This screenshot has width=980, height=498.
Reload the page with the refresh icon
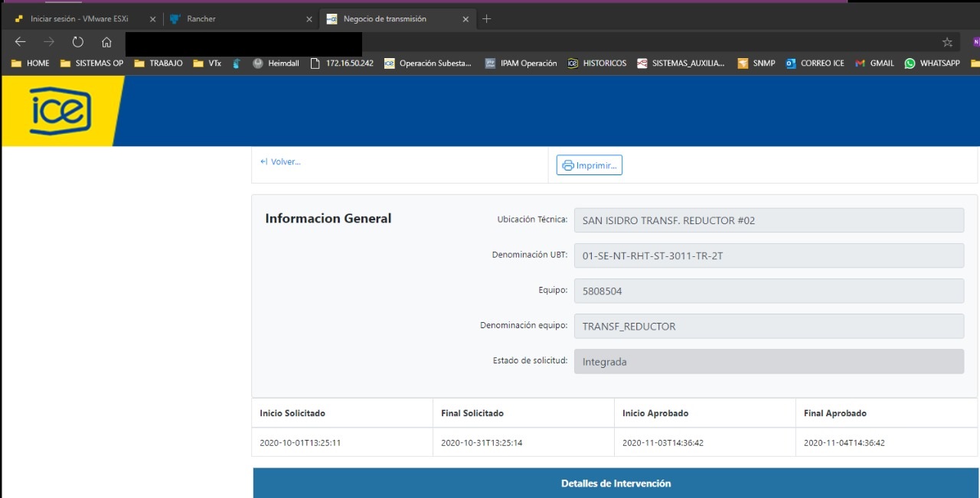77,42
